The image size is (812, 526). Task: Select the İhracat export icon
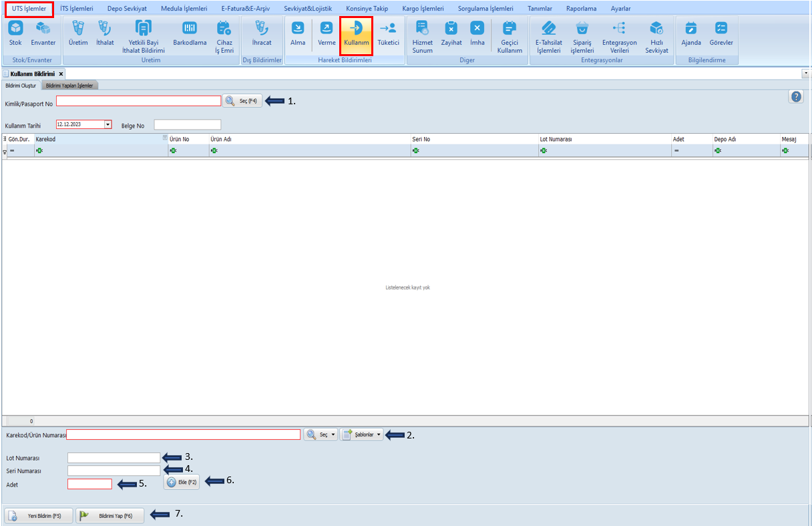pos(262,33)
